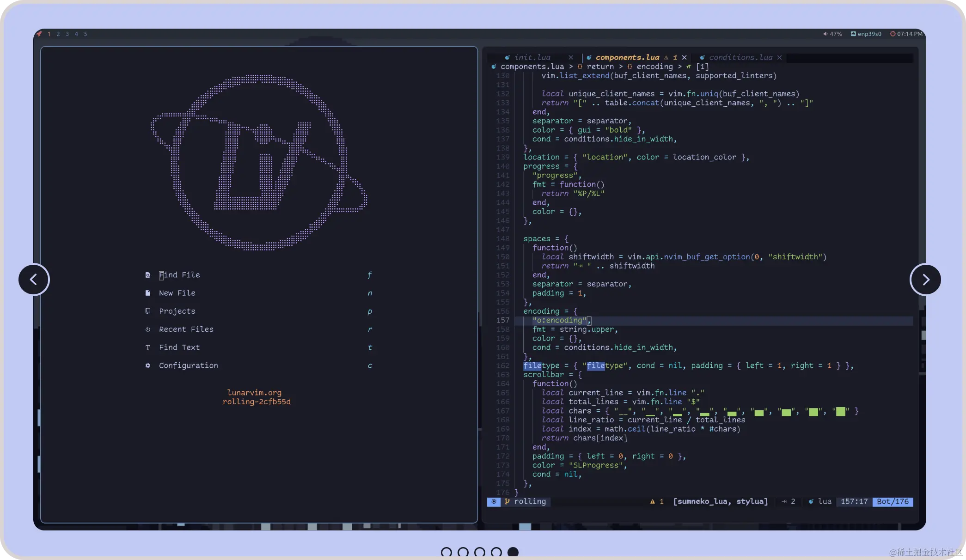Image resolution: width=966 pixels, height=560 pixels.
Task: Click the return breadcrumb segment
Action: click(x=600, y=67)
